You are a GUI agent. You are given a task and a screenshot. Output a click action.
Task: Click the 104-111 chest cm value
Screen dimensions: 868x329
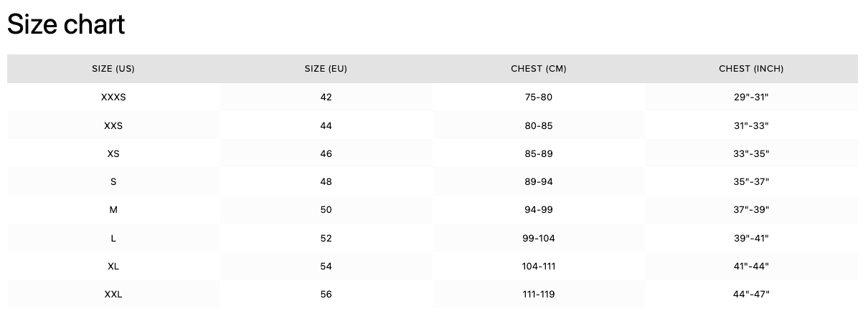click(539, 266)
